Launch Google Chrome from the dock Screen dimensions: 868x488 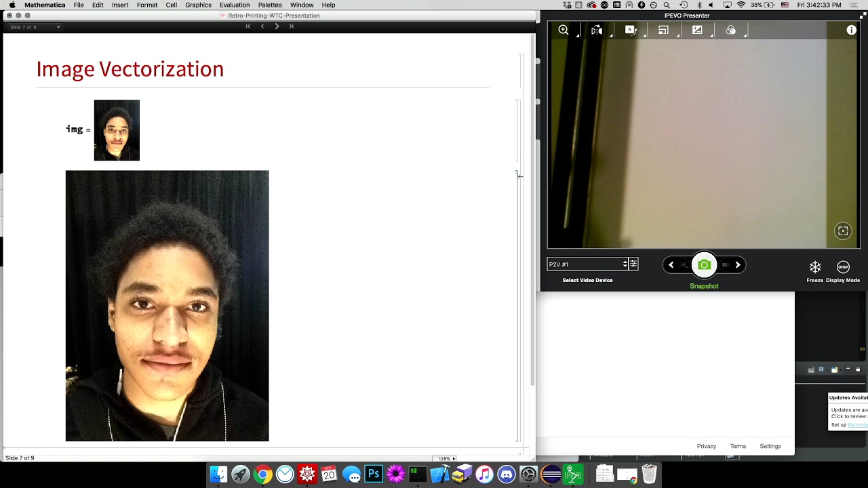point(263,474)
